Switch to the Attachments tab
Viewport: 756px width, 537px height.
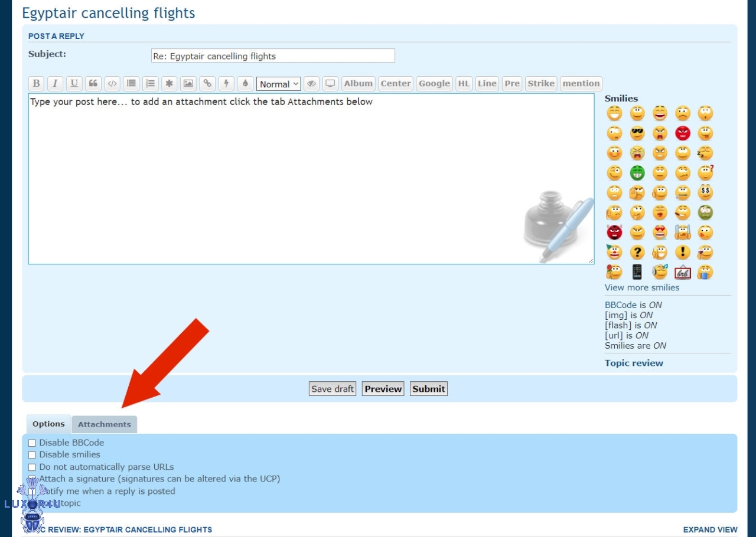(x=105, y=424)
